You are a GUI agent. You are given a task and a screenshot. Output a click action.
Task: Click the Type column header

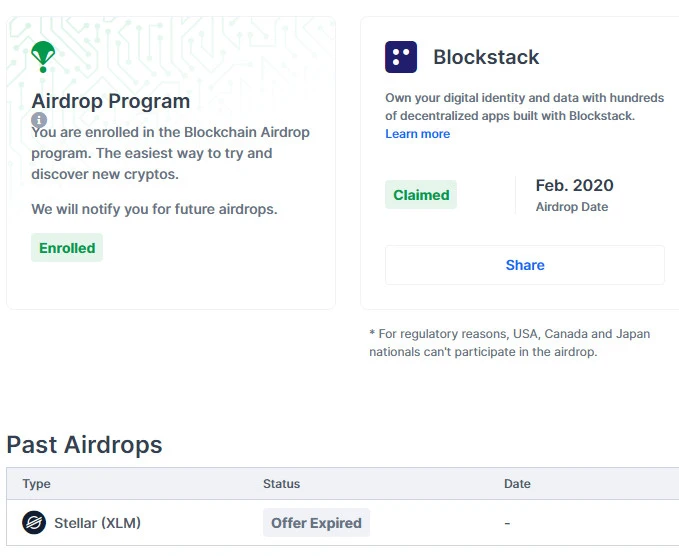click(x=36, y=484)
